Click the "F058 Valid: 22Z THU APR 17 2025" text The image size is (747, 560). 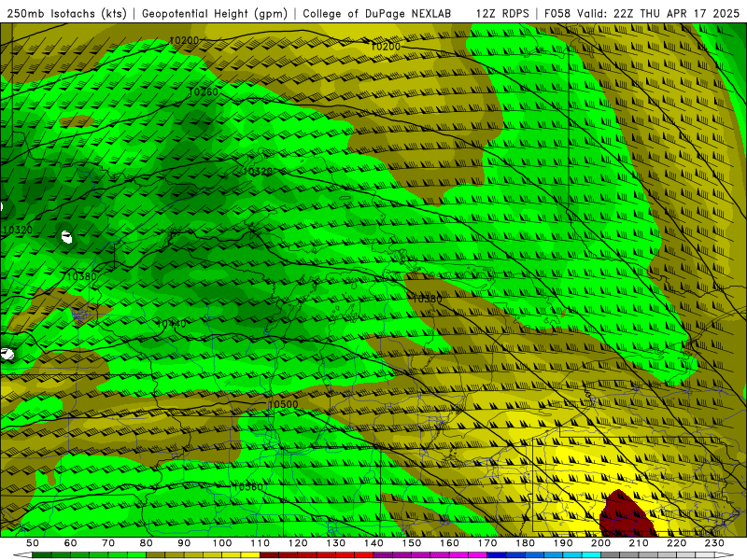coord(641,13)
